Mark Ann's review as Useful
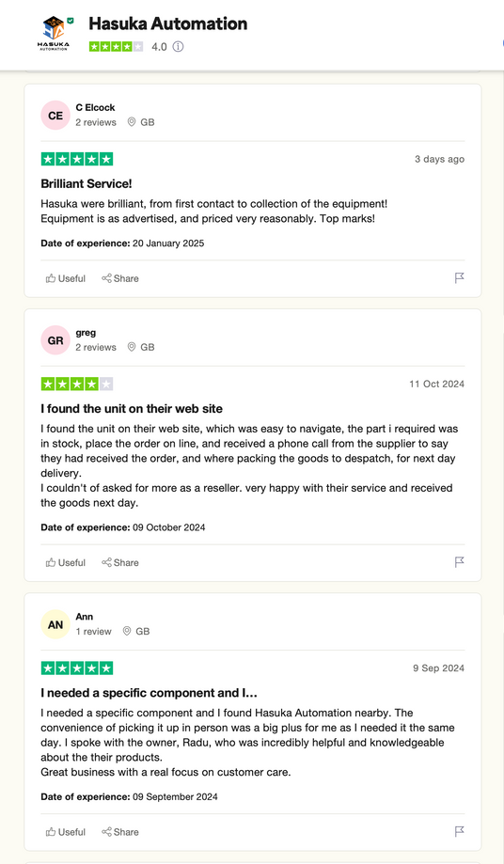Viewport: 504px width, 864px height. point(66,832)
